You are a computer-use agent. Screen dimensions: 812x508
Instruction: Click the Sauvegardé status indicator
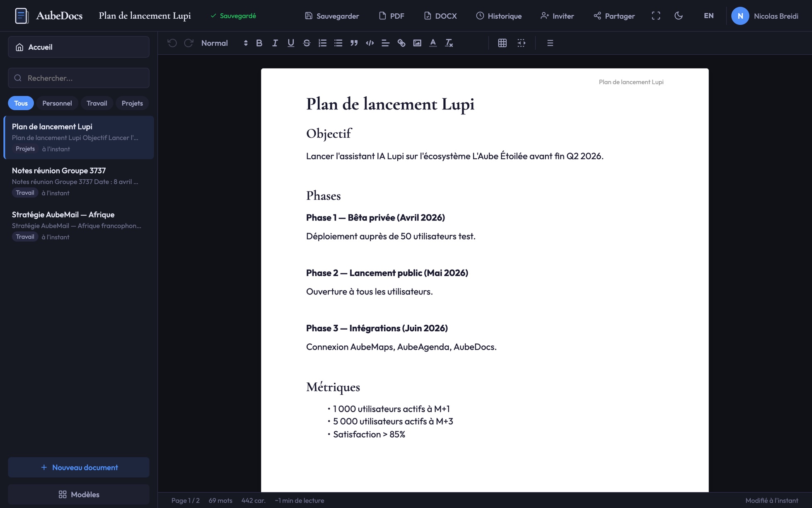tap(233, 16)
